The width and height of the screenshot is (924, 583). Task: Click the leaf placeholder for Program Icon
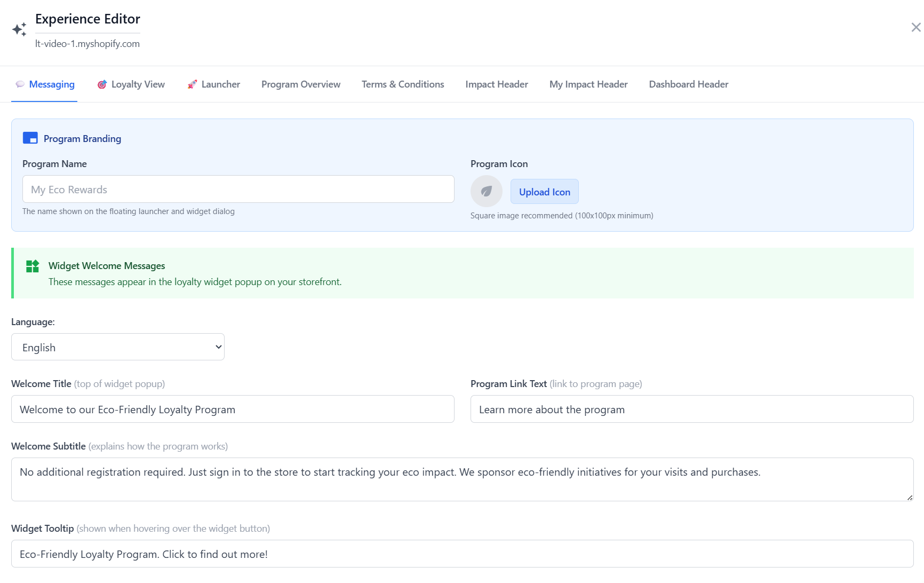point(486,191)
